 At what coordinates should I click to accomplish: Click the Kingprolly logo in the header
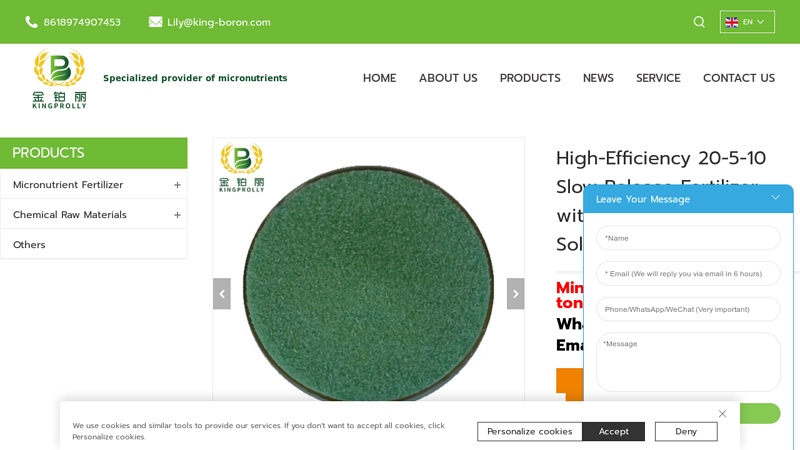coord(59,78)
